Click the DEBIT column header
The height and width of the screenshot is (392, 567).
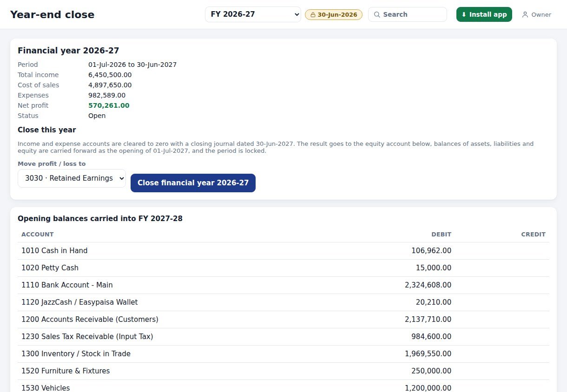[441, 235]
